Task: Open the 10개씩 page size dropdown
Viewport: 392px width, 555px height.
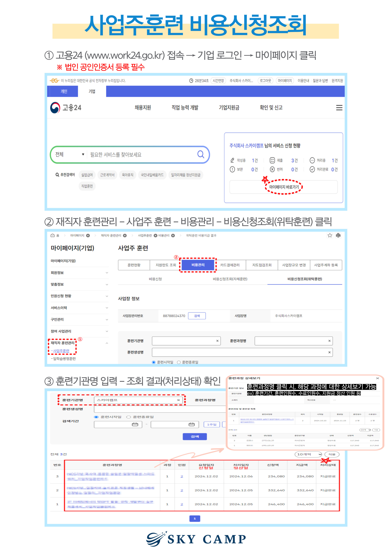Action: click(x=308, y=454)
